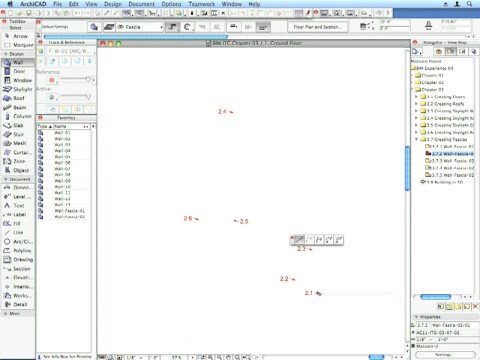Screen dimensions: 480x360
Task: Open the Design menu
Action: [113, 4]
